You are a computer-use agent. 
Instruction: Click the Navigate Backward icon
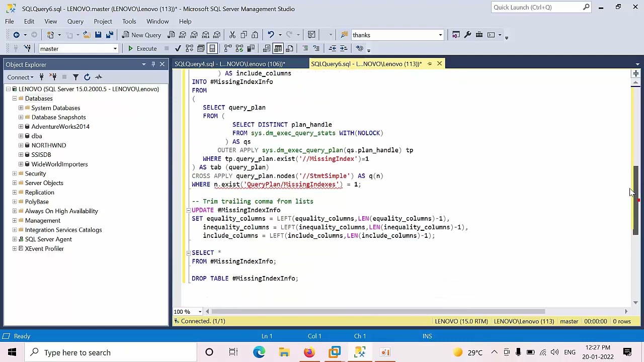(17, 35)
